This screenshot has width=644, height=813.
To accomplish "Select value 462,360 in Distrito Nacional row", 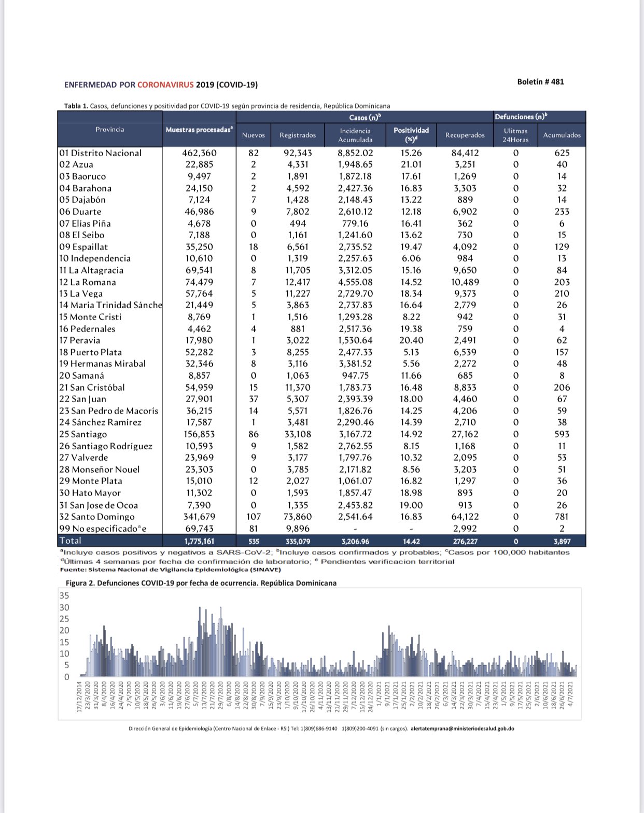I will click(x=199, y=153).
